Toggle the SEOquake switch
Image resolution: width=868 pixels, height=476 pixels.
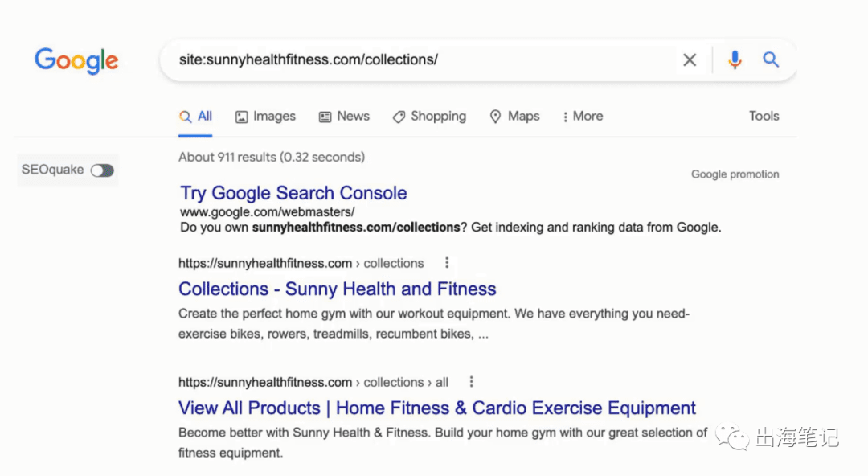(102, 170)
